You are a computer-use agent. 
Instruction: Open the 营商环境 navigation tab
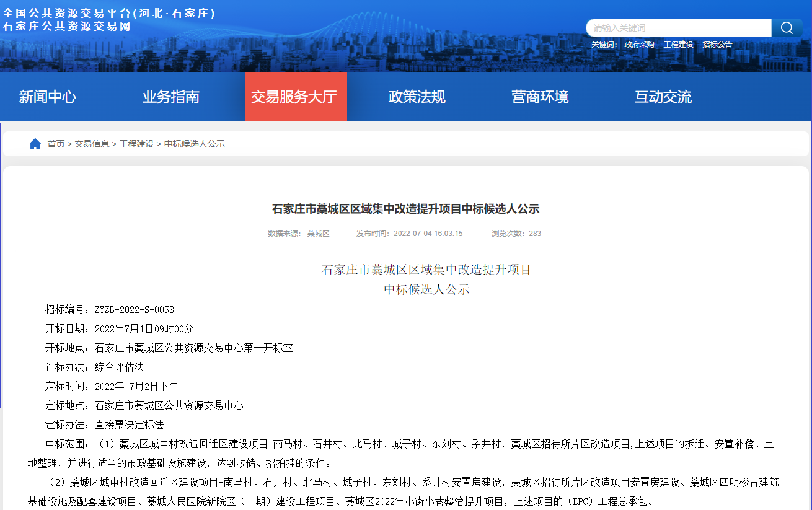coord(540,97)
